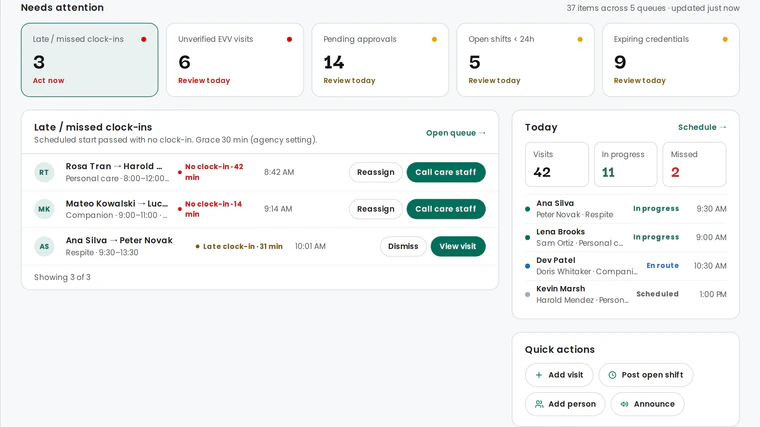Select Ana Silva row in Today list

(626, 209)
